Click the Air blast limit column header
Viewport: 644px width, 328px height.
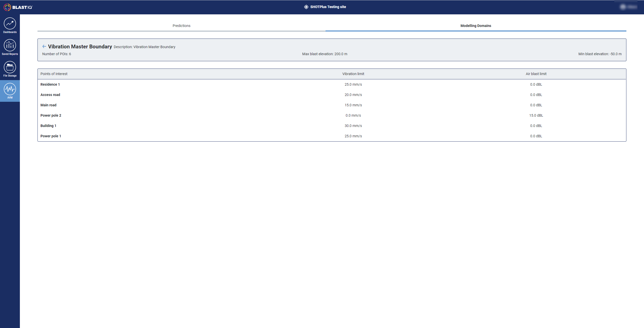point(536,74)
